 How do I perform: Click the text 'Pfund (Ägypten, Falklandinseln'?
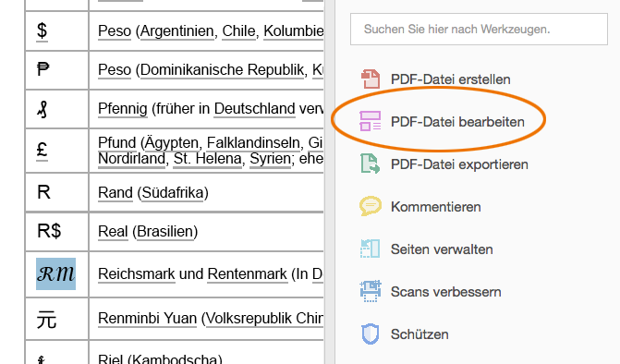click(199, 142)
